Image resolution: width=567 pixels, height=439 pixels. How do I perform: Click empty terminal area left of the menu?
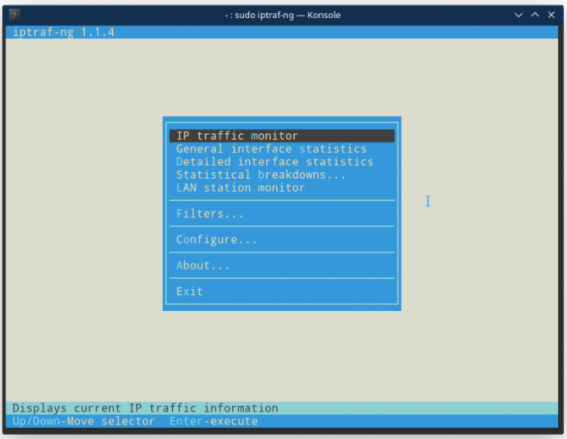[x=84, y=213]
